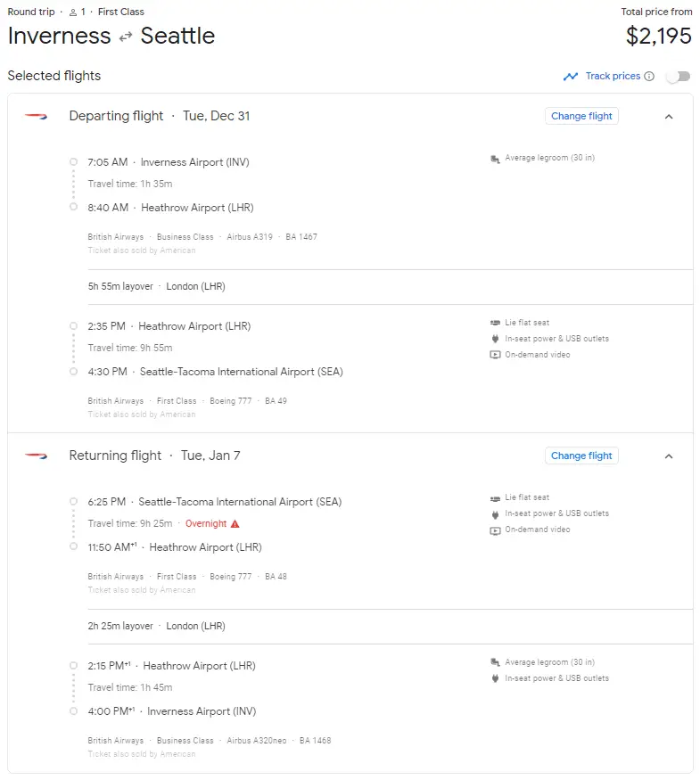Click the Overnight red warning icon
The height and width of the screenshot is (780, 700).
pos(235,524)
